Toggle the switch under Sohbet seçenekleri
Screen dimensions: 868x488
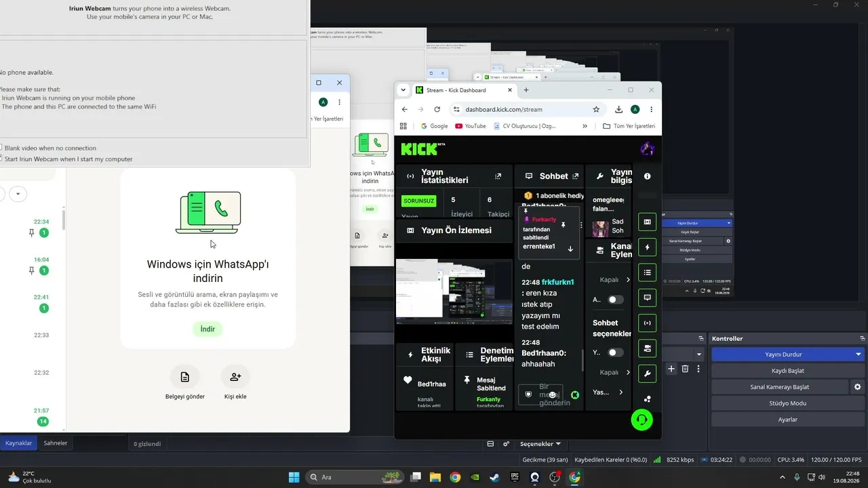(615, 352)
